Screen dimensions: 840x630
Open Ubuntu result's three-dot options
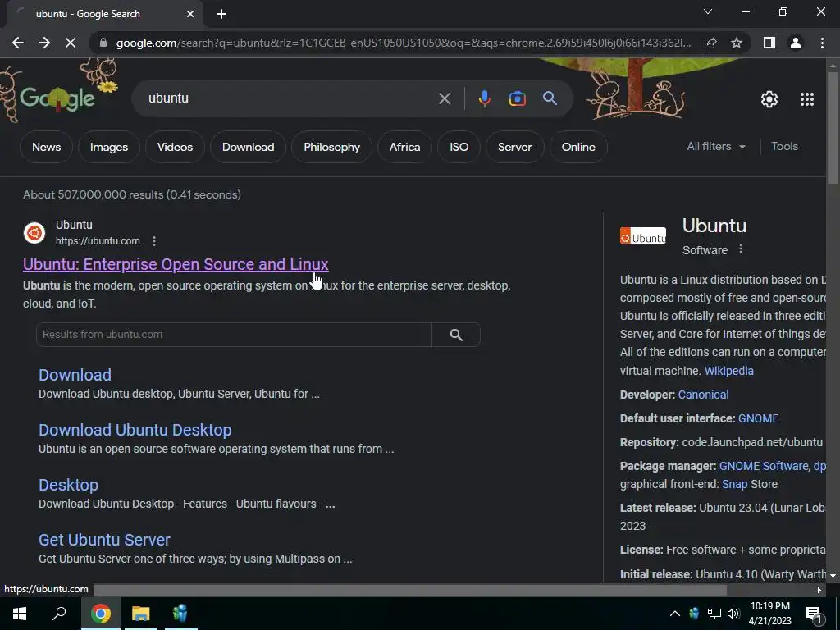tap(153, 241)
